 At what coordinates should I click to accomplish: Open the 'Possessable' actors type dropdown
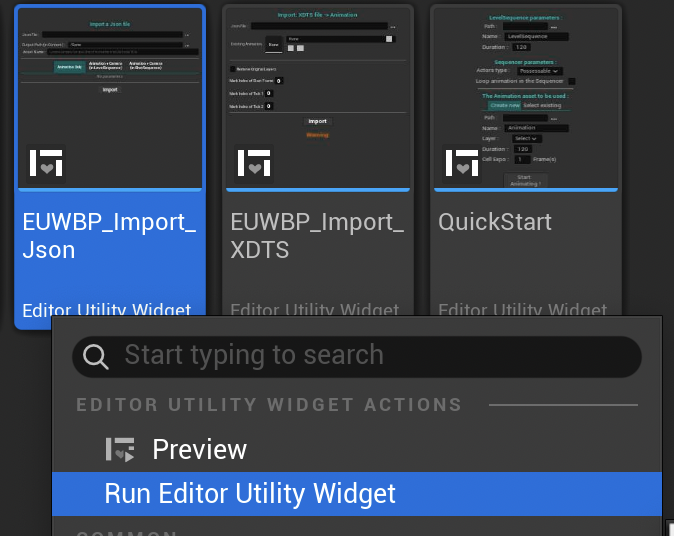coord(541,71)
